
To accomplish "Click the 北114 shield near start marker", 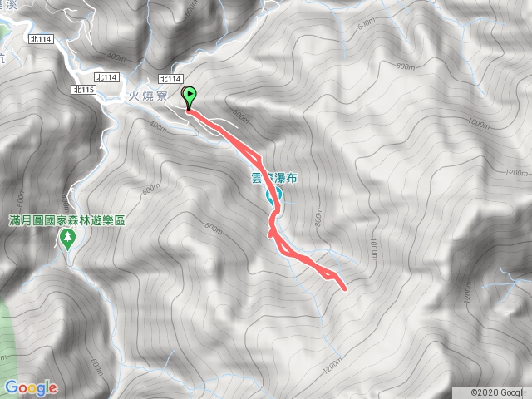I will click(170, 79).
